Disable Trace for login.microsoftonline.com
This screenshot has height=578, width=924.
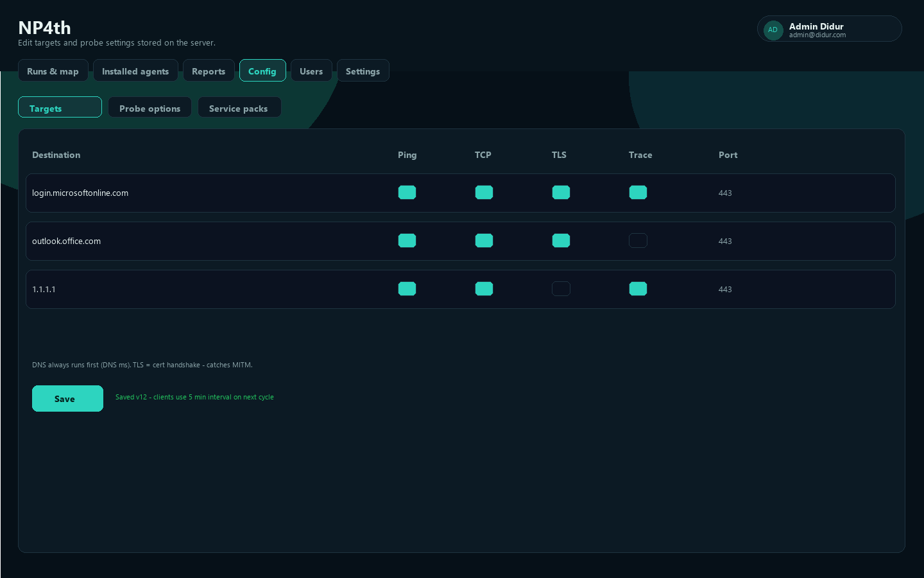638,193
